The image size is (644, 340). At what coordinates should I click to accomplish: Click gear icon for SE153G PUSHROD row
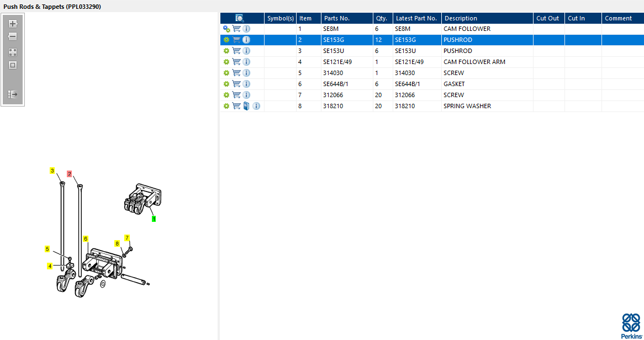(x=226, y=40)
